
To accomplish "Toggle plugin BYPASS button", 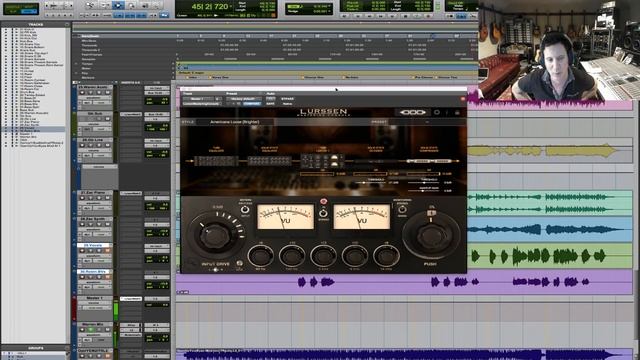I will [x=287, y=99].
